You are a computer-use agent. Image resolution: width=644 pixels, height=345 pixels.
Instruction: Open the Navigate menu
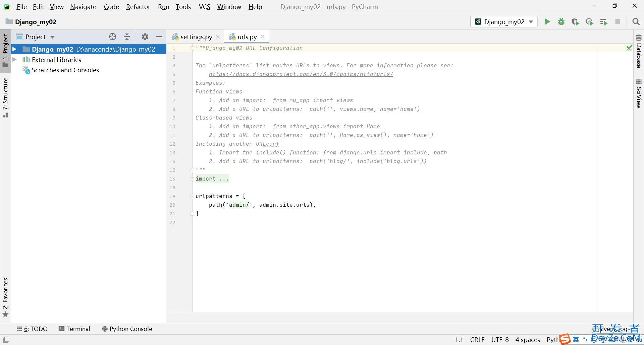point(83,7)
